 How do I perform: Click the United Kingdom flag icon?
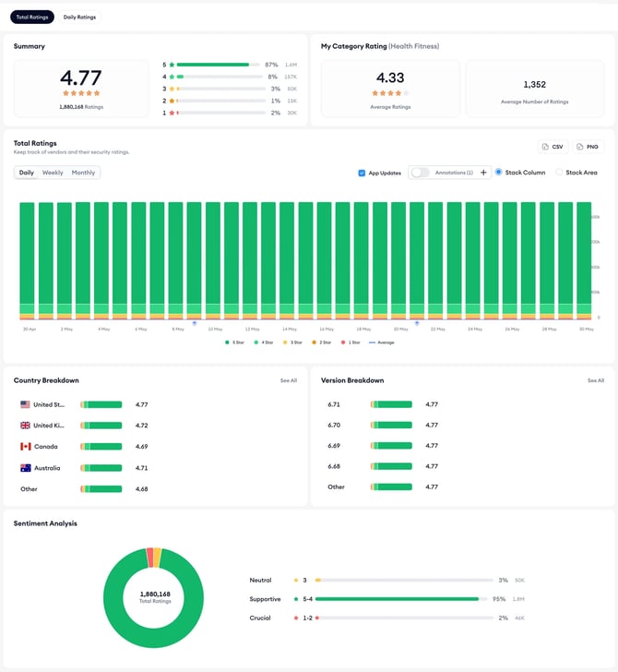(25, 426)
